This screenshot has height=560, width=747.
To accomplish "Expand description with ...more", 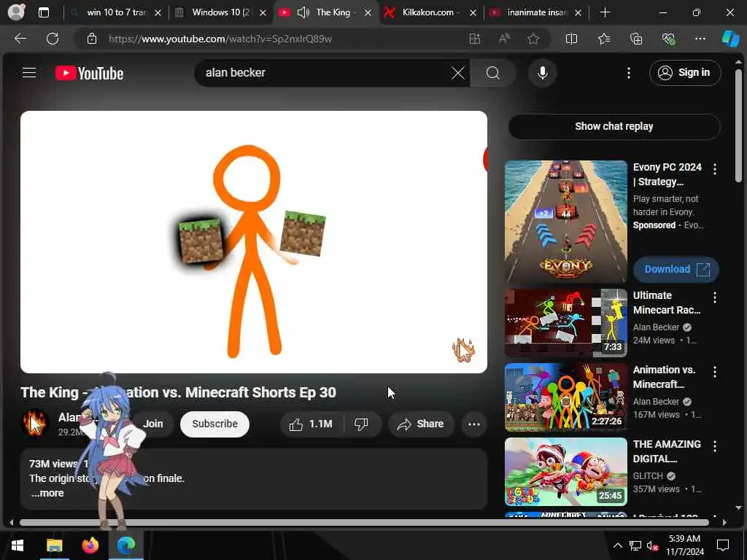I will click(47, 494).
